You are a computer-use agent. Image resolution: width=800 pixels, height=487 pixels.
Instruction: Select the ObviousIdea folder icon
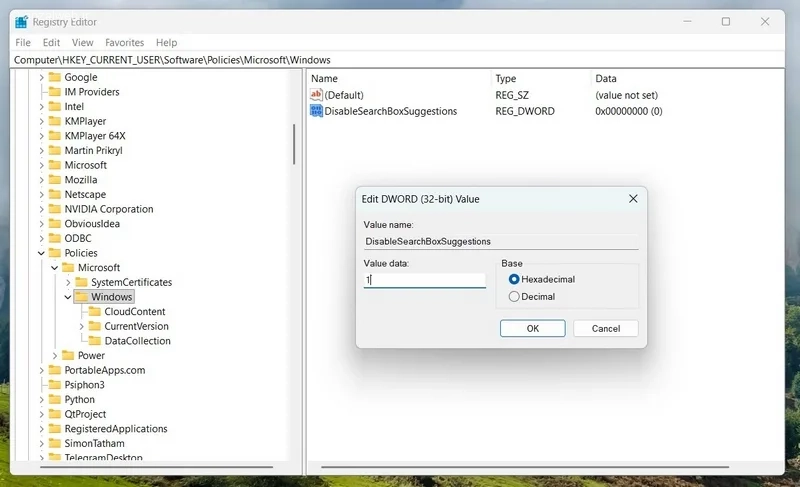[x=55, y=223]
